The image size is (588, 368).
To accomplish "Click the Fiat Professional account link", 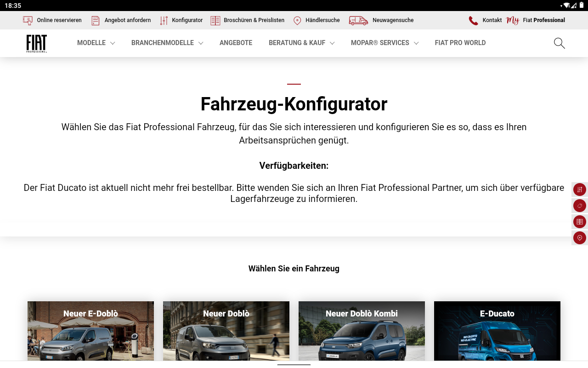I will click(544, 20).
